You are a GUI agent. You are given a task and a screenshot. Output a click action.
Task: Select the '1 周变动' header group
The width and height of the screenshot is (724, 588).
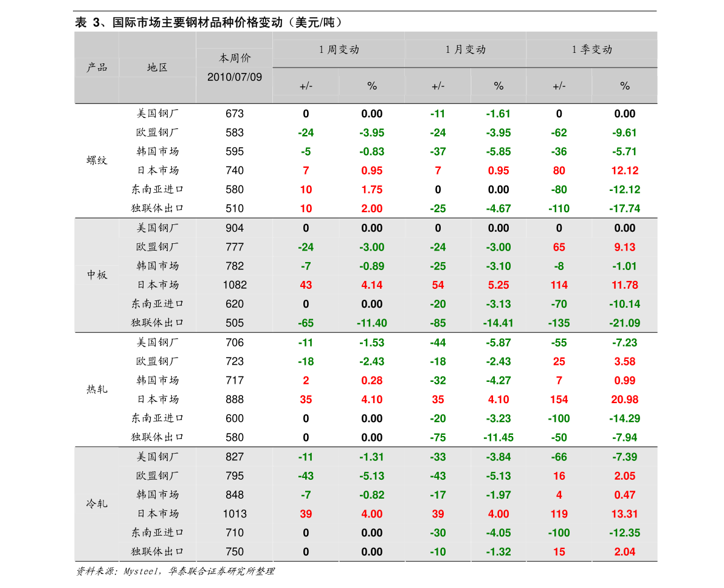[x=339, y=49]
